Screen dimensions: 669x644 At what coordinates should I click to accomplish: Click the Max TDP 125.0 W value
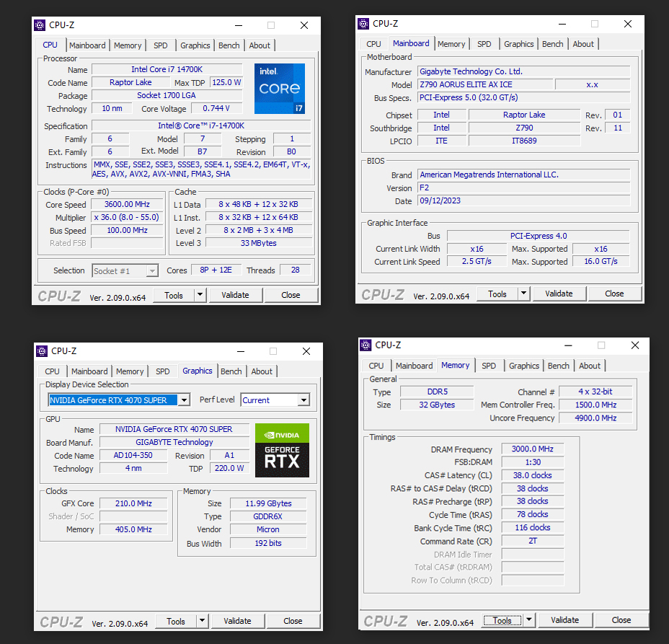click(x=226, y=82)
